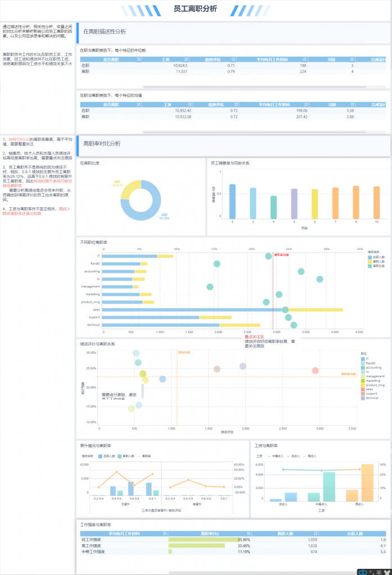392x575 pixels.
Task: Click sort icon on 工资 header in mean table
Action: (190, 104)
